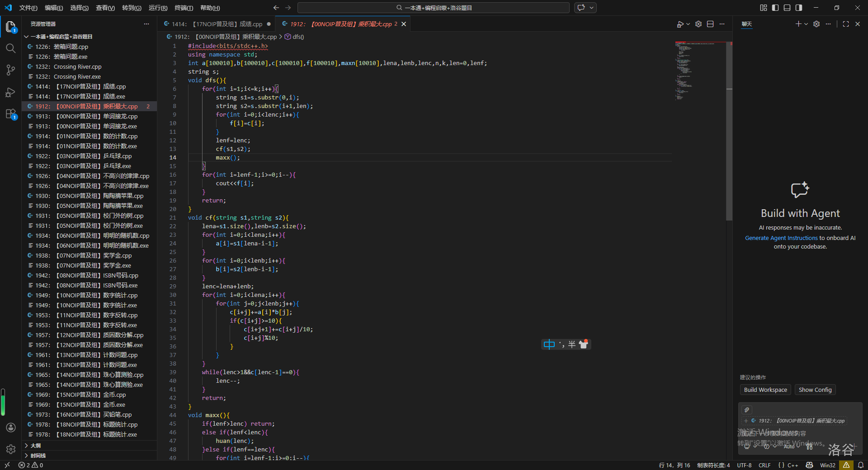Toggle the primary side bar visibility
The height and width of the screenshot is (470, 868).
click(775, 8)
